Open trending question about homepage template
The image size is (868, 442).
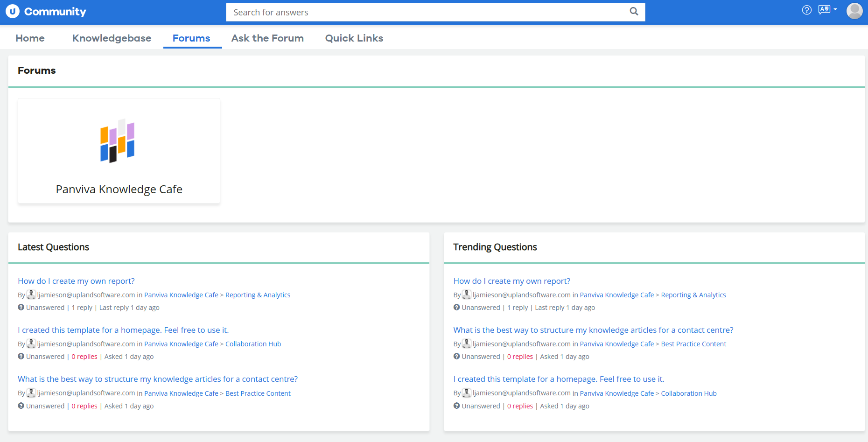tap(559, 379)
